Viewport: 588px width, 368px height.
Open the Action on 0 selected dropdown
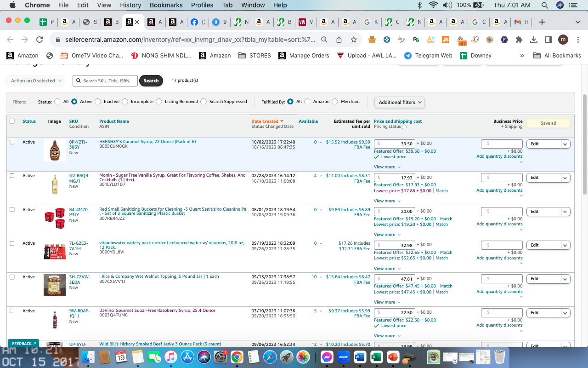coord(36,80)
